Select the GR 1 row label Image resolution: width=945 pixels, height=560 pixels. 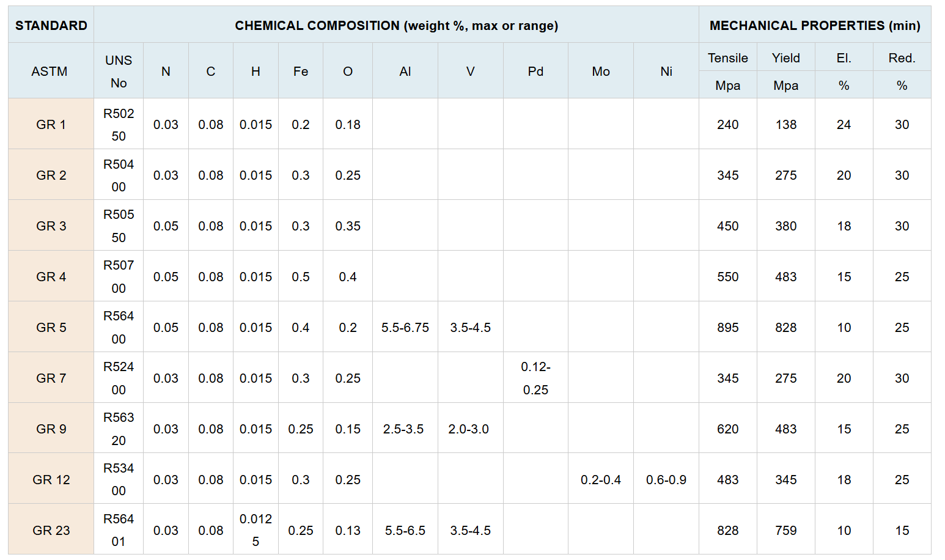coord(51,124)
